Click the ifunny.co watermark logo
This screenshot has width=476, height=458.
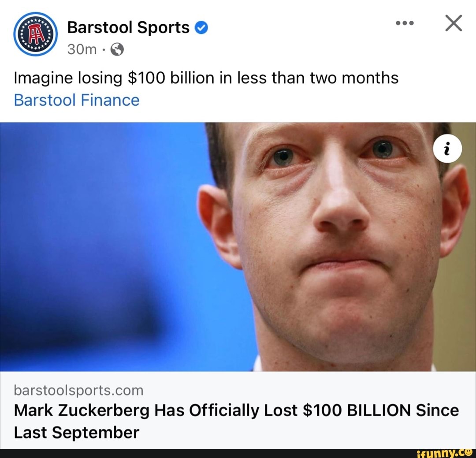point(445,454)
